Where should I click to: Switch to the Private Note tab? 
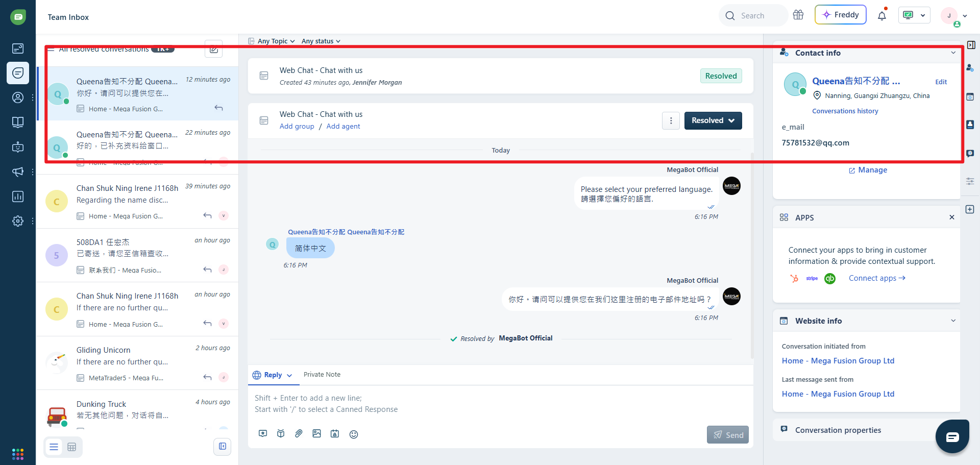pos(322,375)
